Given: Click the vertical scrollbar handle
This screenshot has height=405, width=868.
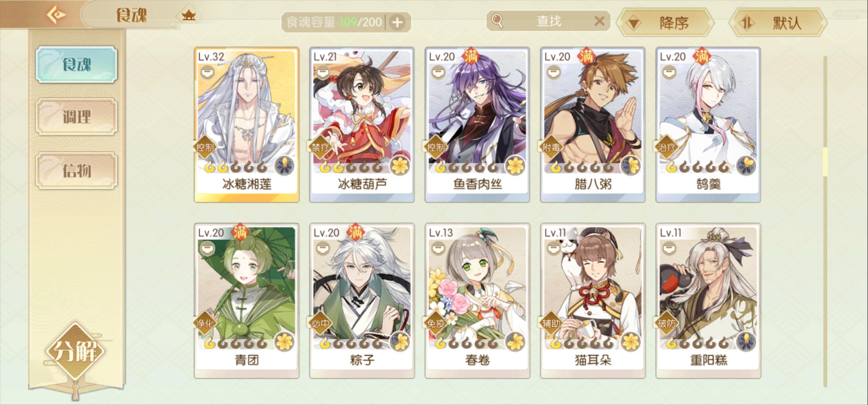Looking at the screenshot, I should coord(825,162).
